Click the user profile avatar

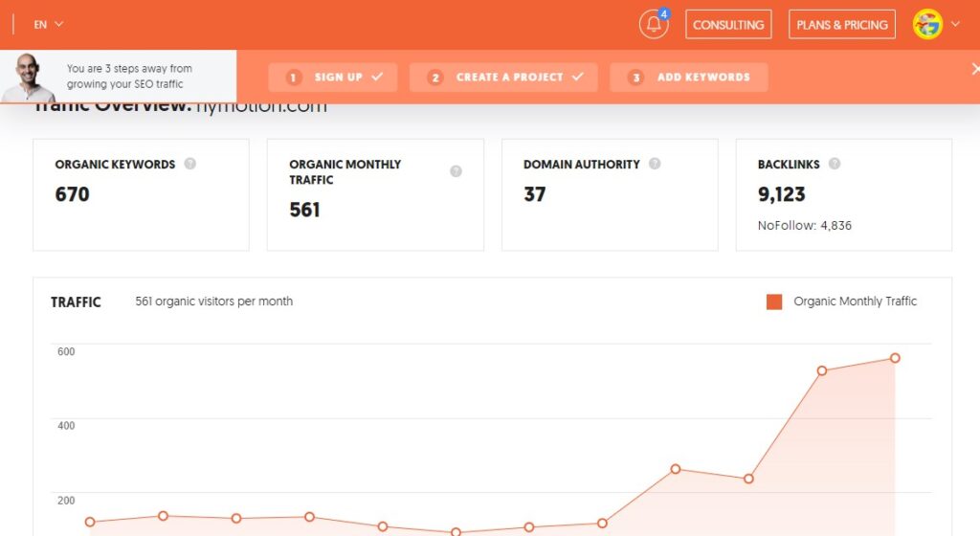point(927,24)
